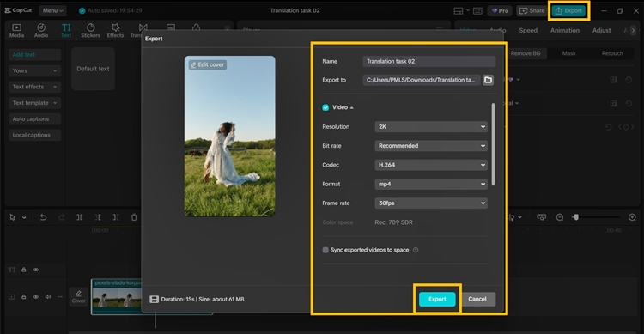Mute the main video track audio

tap(47, 296)
